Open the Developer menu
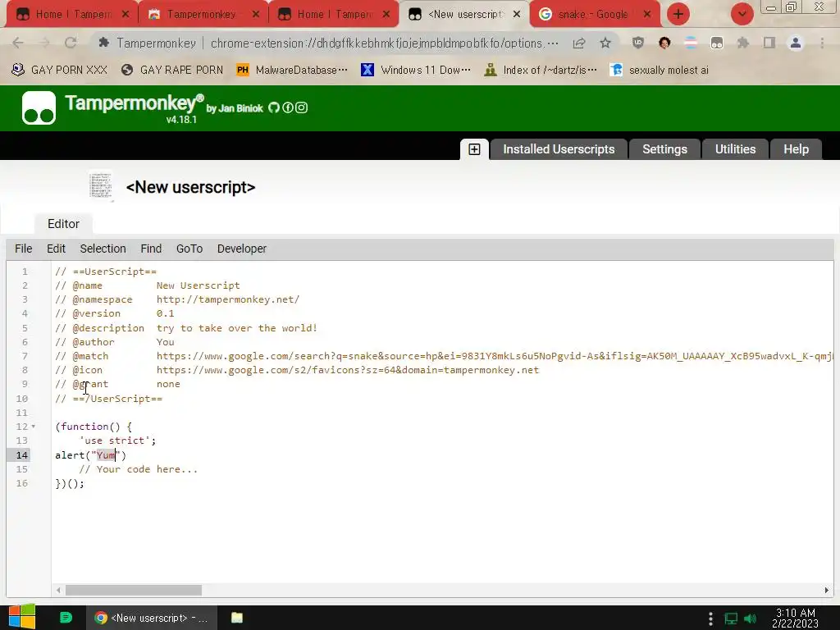Image resolution: width=840 pixels, height=630 pixels. [x=242, y=249]
